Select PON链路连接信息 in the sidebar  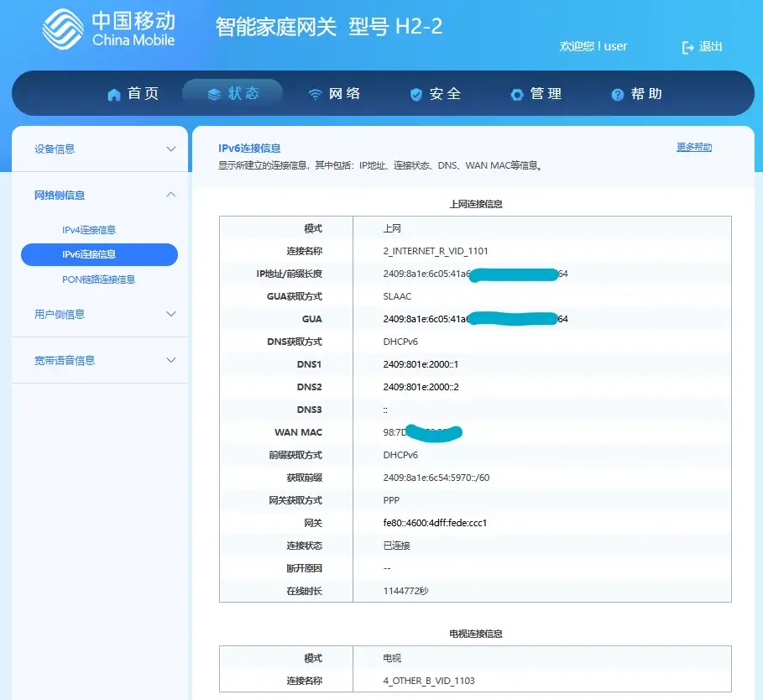[98, 279]
